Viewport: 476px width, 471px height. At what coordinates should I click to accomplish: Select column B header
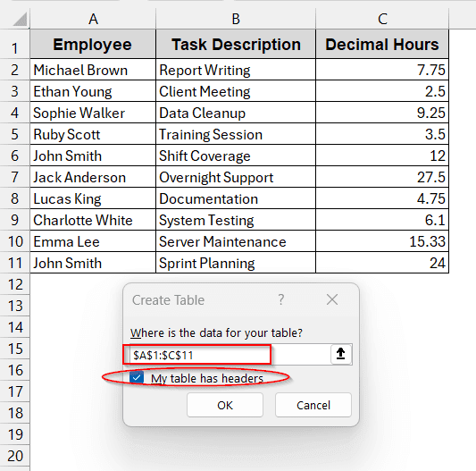[x=236, y=19]
